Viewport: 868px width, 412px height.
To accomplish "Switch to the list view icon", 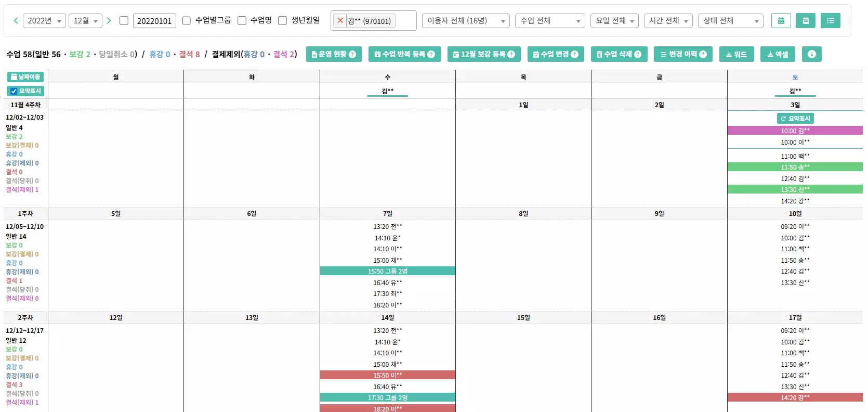I will coord(831,21).
